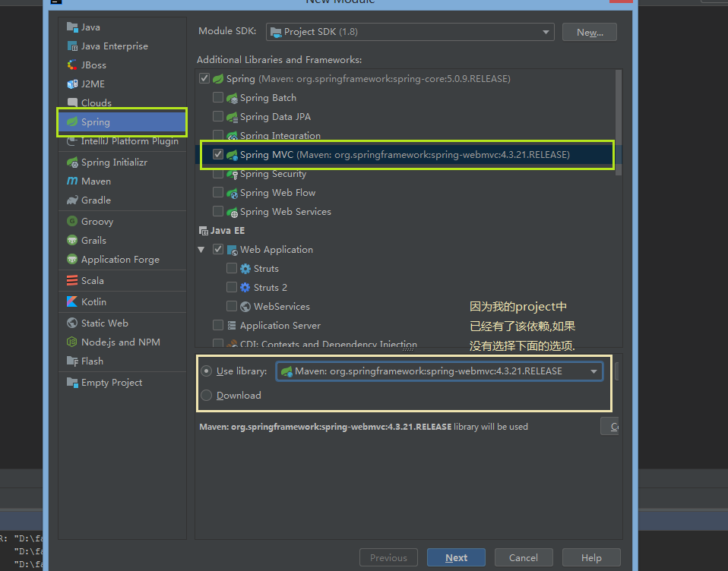Uncheck the Spring MVC checkbox
Viewport: 728px width, 571px height.
point(218,154)
